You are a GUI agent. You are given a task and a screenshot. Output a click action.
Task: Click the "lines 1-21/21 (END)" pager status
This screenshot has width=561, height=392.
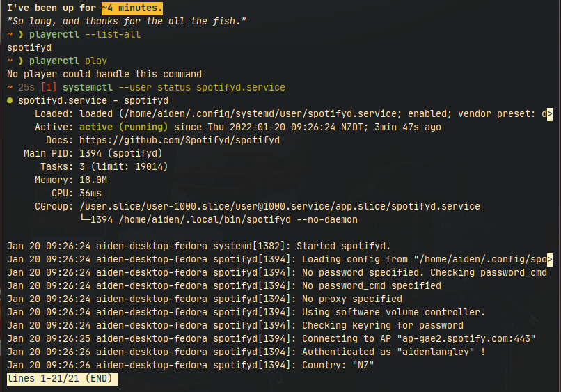point(62,379)
